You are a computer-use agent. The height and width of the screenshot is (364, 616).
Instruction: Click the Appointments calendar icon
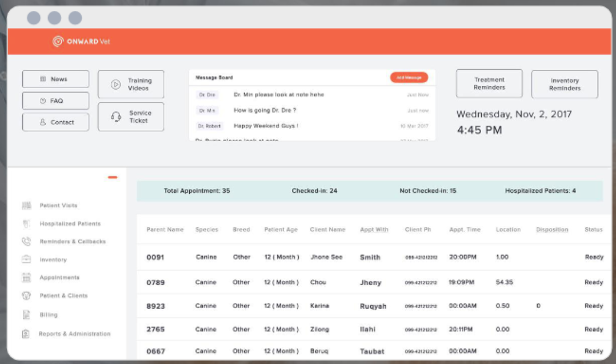26,278
